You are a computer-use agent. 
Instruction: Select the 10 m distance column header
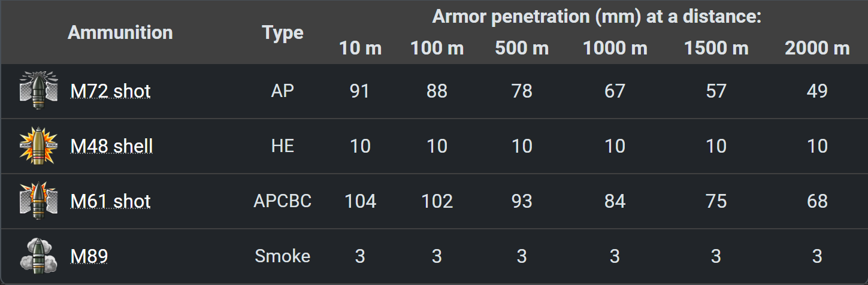(360, 48)
